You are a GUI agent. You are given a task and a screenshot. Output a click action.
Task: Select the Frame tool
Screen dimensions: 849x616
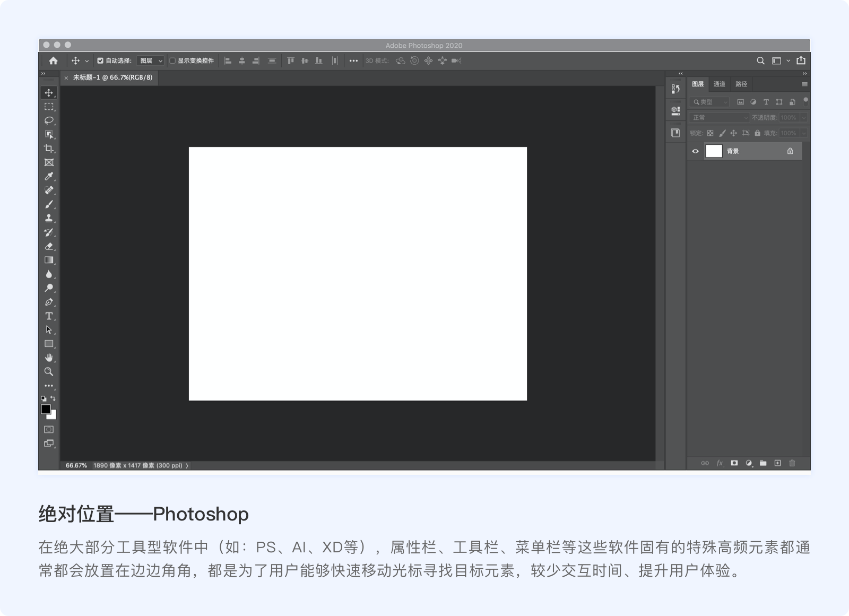pos(49,162)
